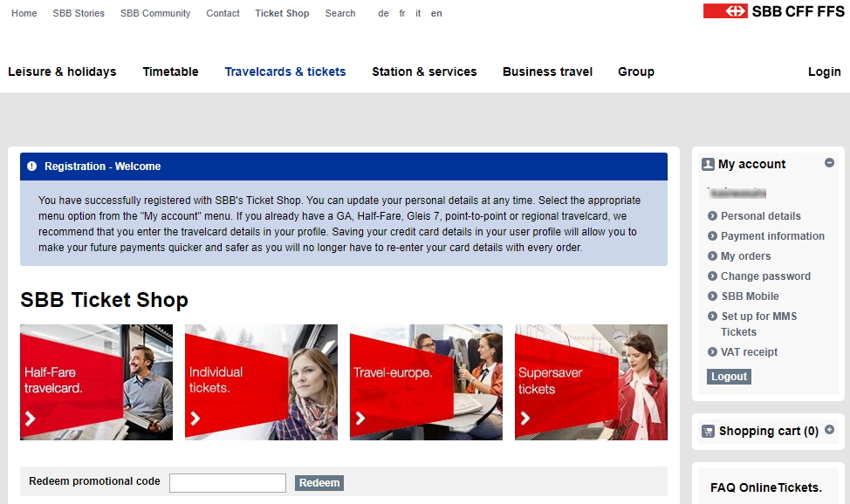Screen dimensions: 850x504
Task: Click the SBB Ticket Shop heading
Action: [104, 300]
